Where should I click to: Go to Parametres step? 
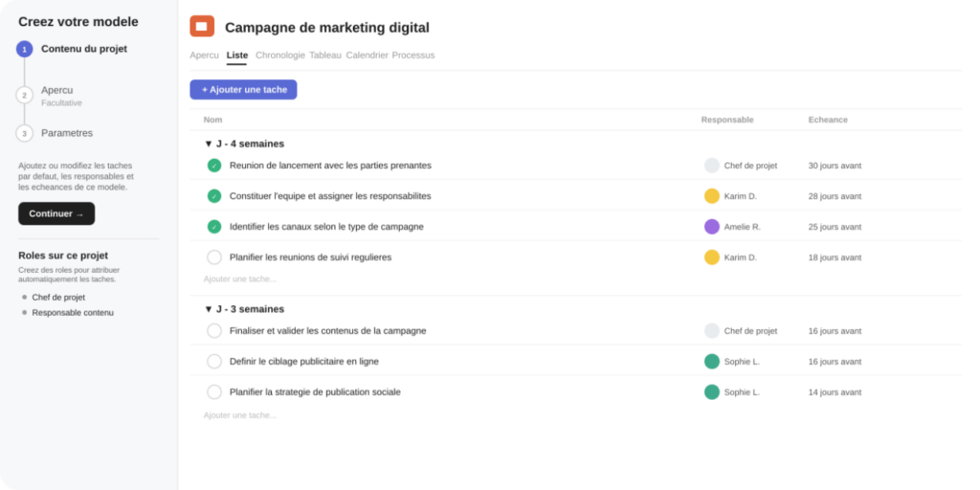(67, 133)
